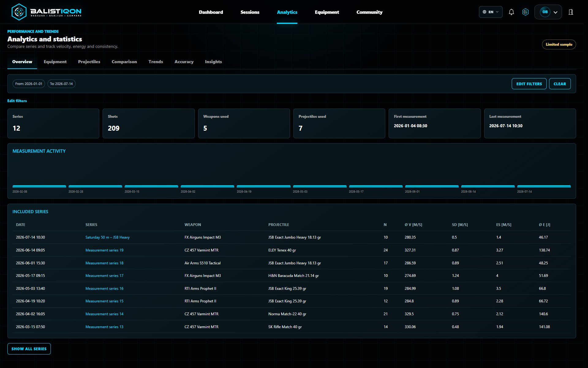Screen dimensions: 588x368
Task: Click the 2026-07-14 activity bar
Action: [x=544, y=186]
